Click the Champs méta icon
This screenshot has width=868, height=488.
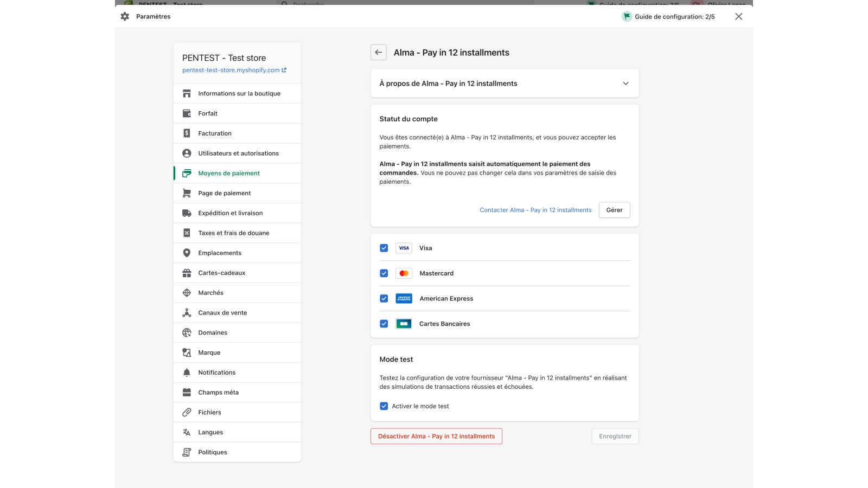pyautogui.click(x=187, y=393)
